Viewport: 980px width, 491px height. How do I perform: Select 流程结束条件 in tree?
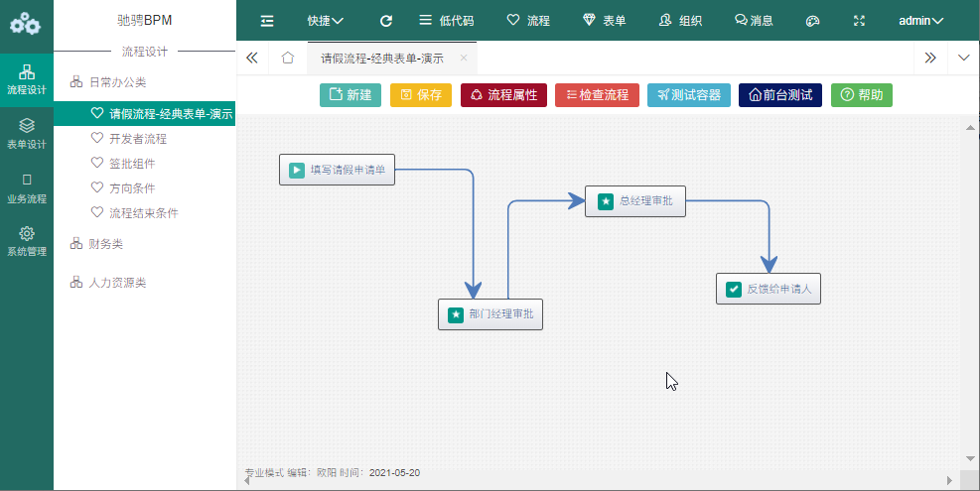[x=144, y=212]
